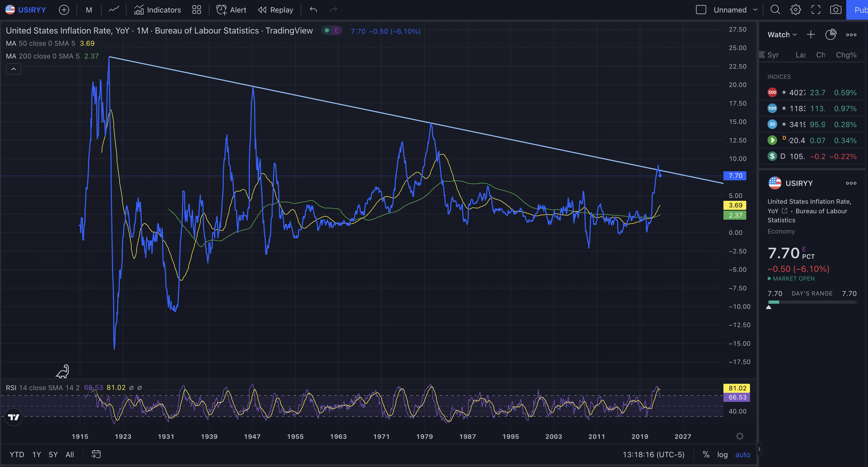Click the undo arrow
Viewport: 868px width, 467px height.
pos(313,10)
